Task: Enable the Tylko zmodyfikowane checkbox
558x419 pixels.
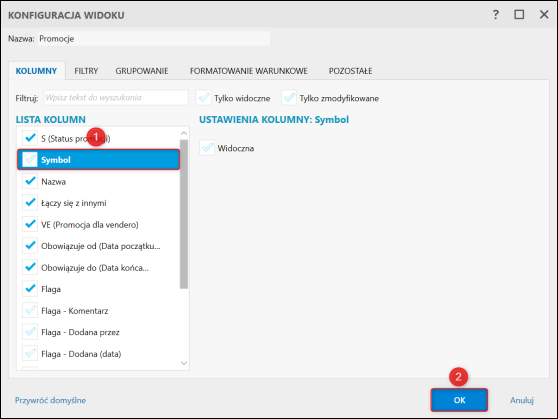Action: tap(289, 98)
